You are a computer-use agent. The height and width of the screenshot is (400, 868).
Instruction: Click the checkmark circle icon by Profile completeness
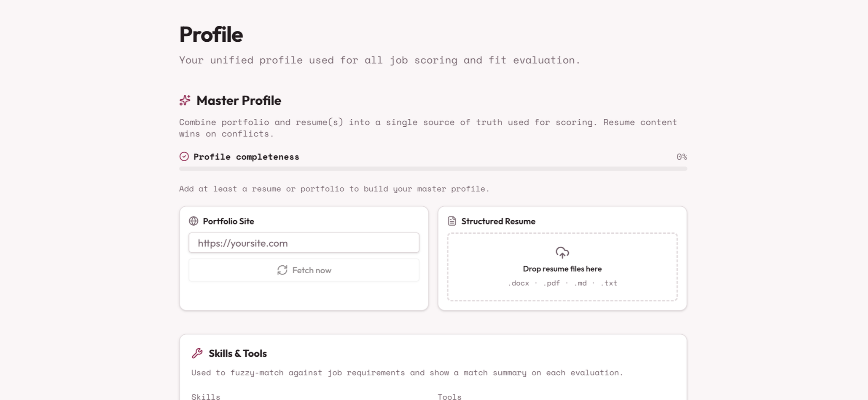point(184,157)
